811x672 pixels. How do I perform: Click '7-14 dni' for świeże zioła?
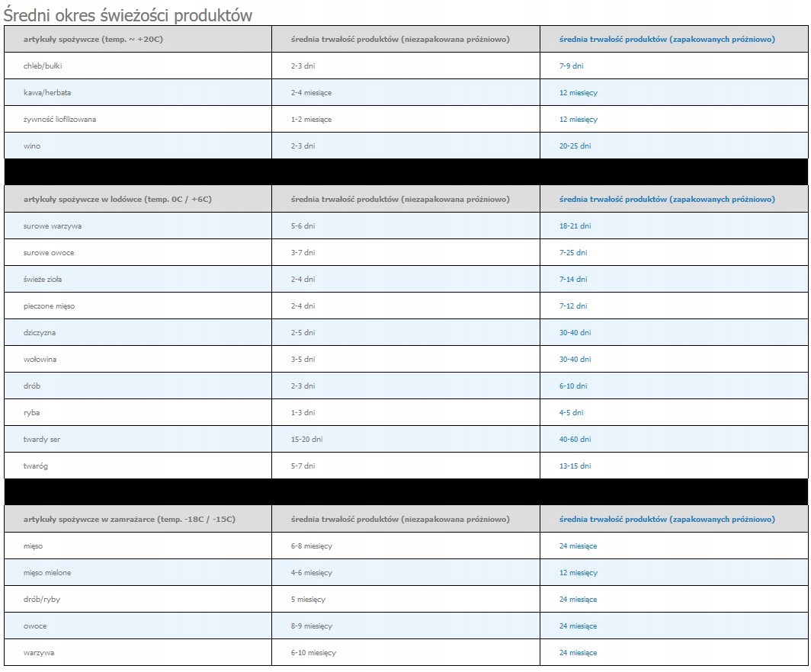click(x=573, y=279)
